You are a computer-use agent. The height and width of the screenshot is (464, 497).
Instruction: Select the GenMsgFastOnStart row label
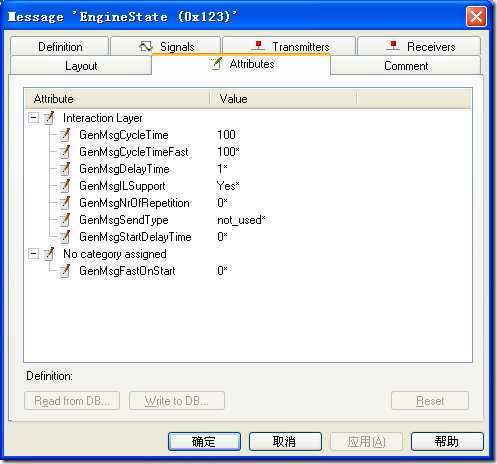(127, 271)
